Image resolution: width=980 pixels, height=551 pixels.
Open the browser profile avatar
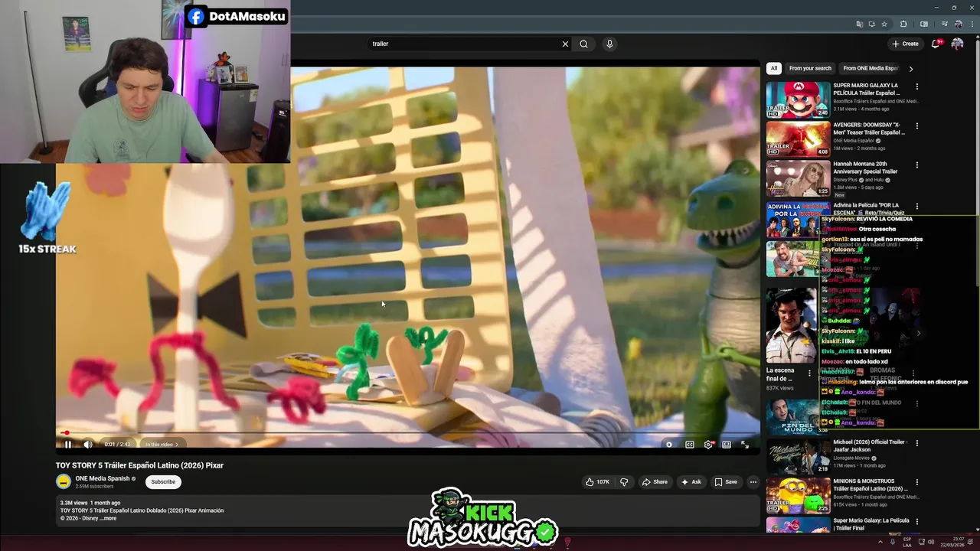tap(958, 24)
